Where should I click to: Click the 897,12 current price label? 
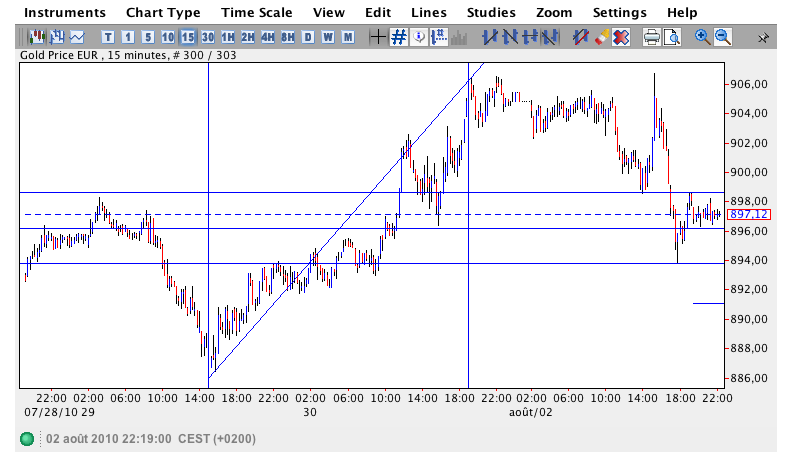(749, 214)
